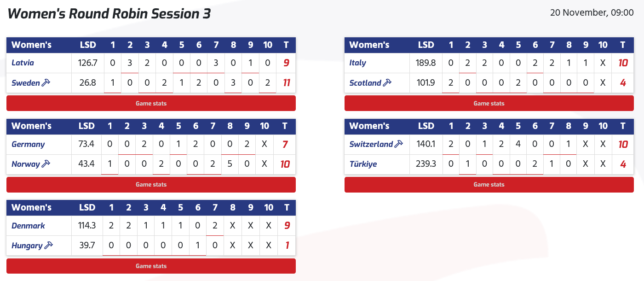Click Sweden's total score of 11
This screenshot has height=281, width=644.
(286, 83)
